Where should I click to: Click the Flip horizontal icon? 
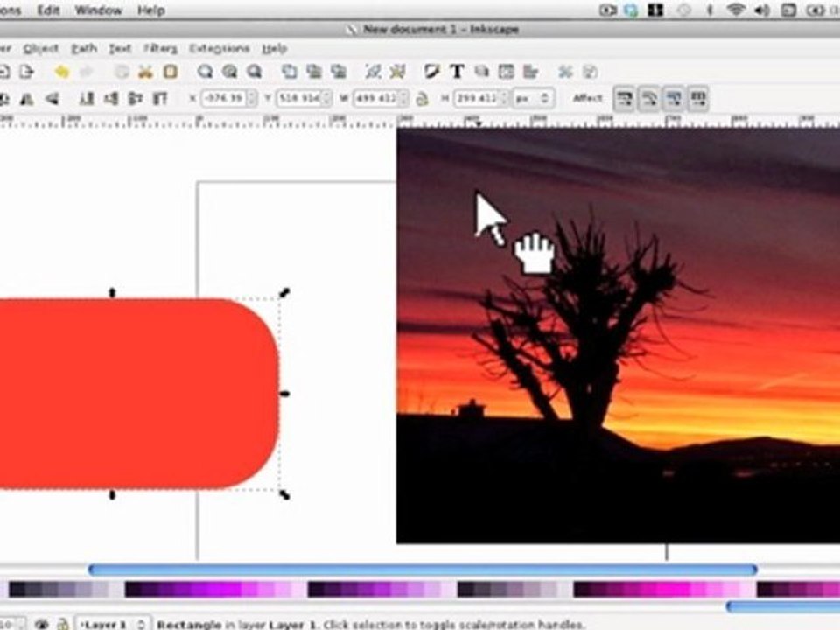pos(27,99)
